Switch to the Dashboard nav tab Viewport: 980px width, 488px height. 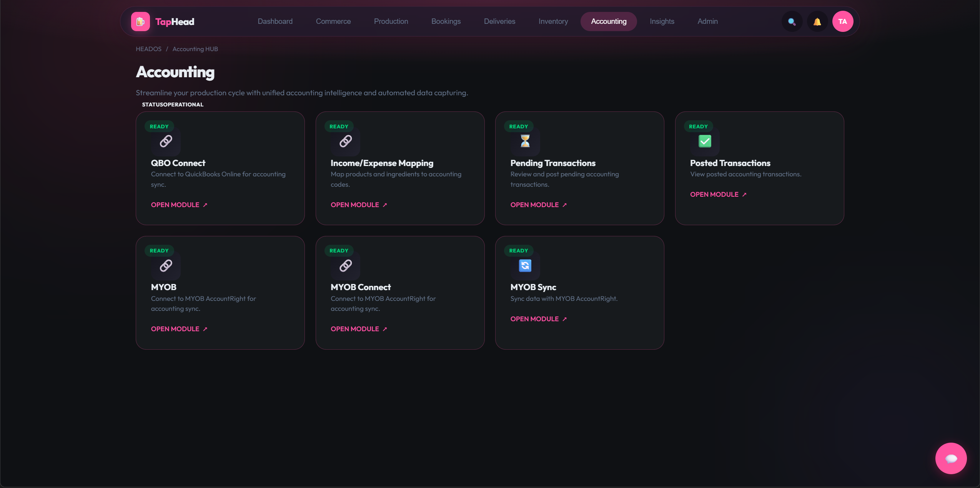point(275,22)
